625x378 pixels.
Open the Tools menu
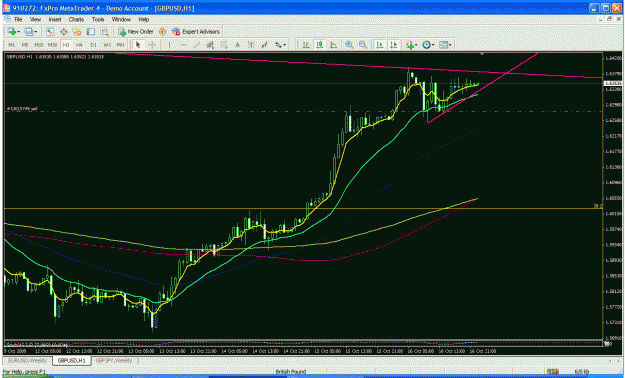pyautogui.click(x=98, y=19)
